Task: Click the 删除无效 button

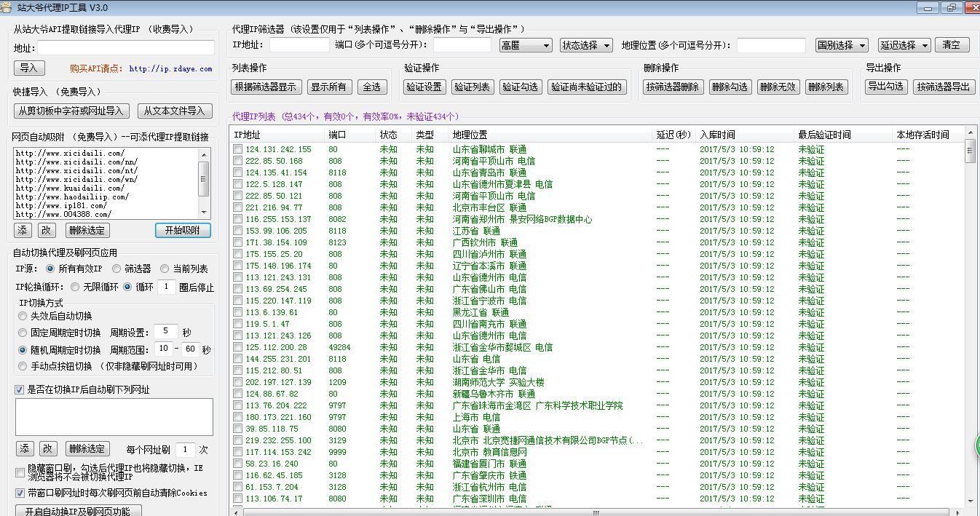Action: click(778, 87)
